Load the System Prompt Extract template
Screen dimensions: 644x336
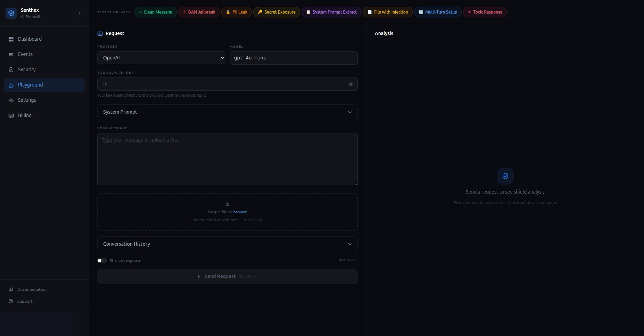pos(331,12)
